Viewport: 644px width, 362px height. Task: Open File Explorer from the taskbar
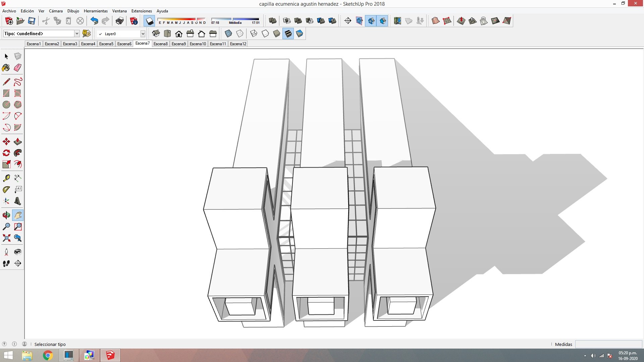coord(27,355)
